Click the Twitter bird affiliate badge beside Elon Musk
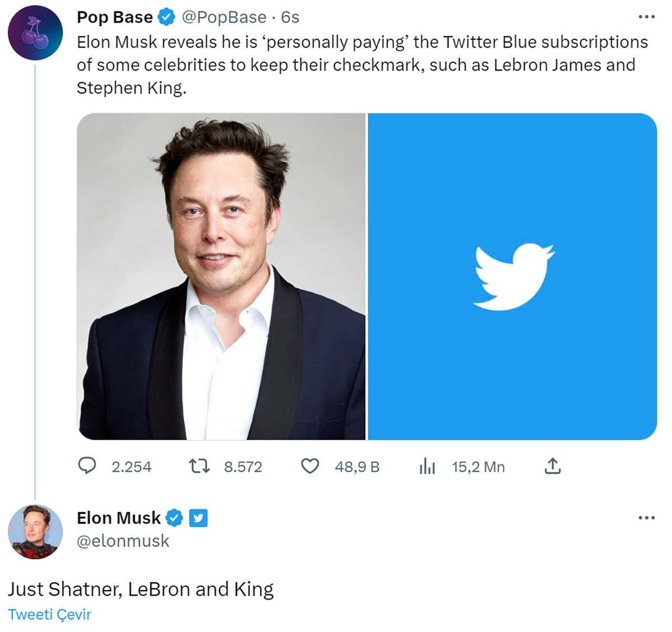Image resolution: width=672 pixels, height=632 pixels. click(197, 518)
